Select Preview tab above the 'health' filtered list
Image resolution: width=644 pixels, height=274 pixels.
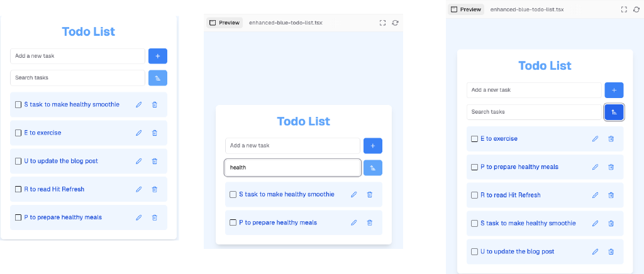click(225, 23)
